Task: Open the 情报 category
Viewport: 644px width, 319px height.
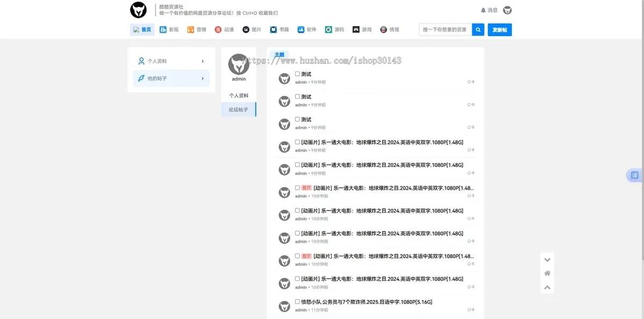Action: coord(390,30)
